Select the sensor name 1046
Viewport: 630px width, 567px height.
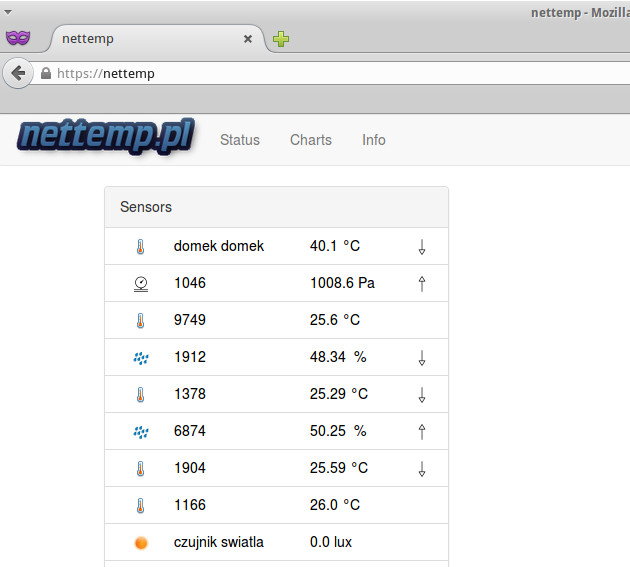click(x=190, y=283)
